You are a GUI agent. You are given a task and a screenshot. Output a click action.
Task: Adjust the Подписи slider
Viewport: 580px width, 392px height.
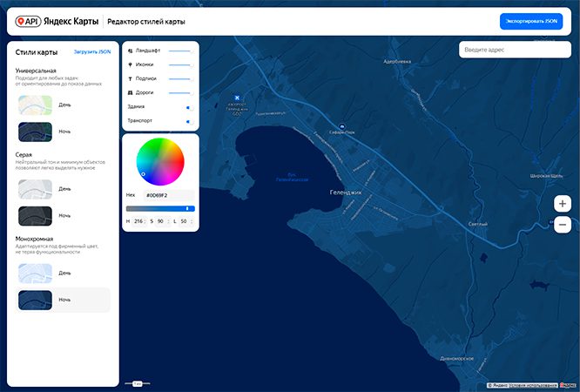click(x=181, y=79)
